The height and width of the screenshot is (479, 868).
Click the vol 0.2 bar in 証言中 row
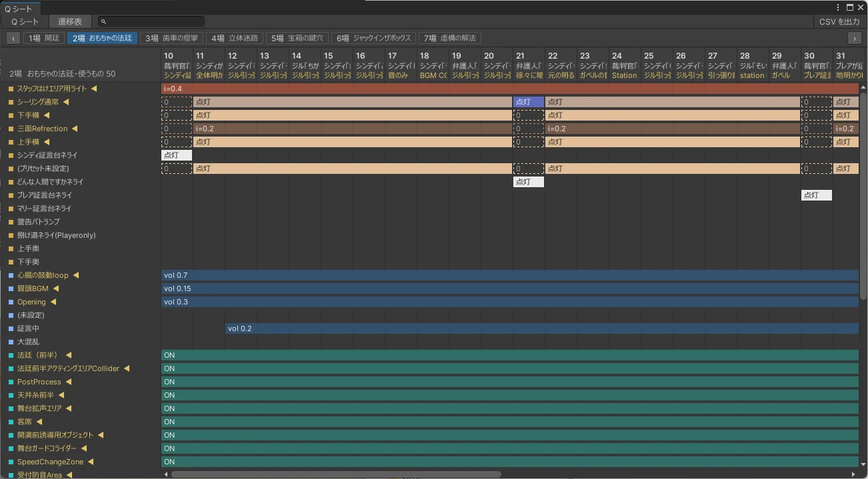(542, 328)
